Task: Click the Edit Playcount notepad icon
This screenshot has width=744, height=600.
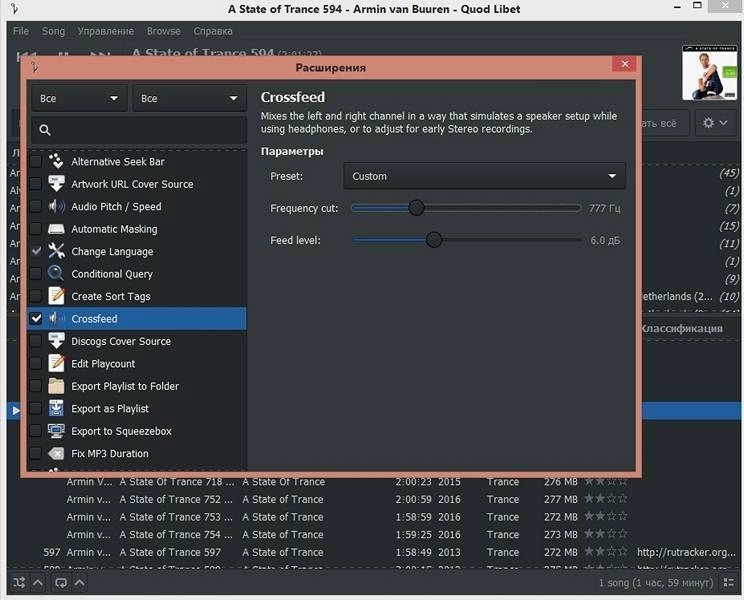Action: [56, 363]
